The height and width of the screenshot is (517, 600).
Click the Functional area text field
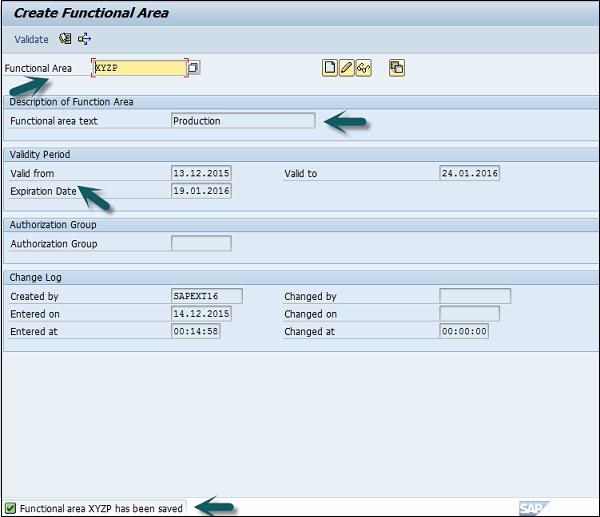point(243,121)
